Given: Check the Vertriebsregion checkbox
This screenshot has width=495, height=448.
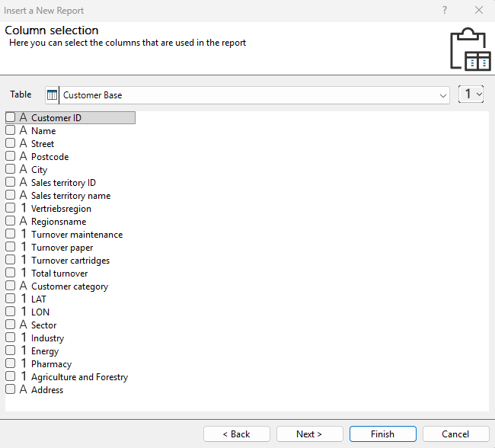Looking at the screenshot, I should click(10, 208).
